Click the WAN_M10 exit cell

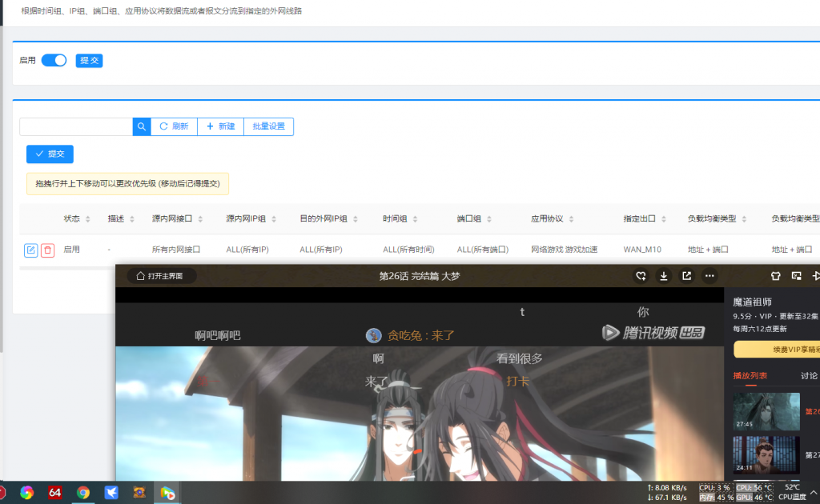click(x=642, y=250)
